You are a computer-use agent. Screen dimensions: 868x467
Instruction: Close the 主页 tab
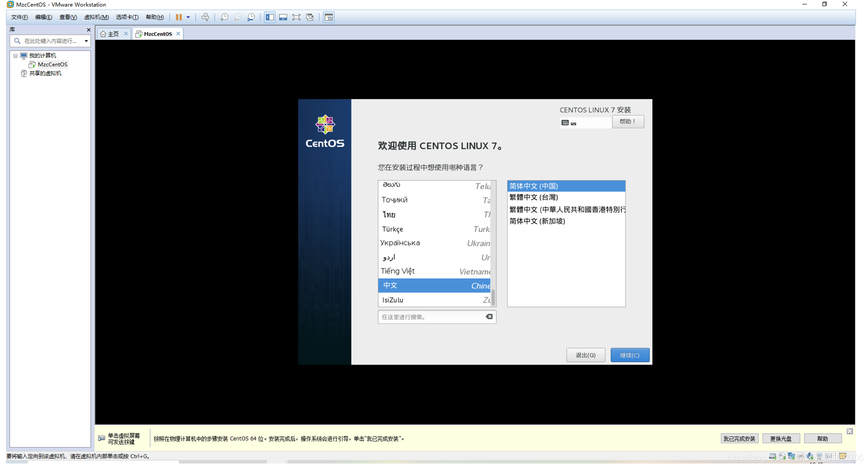pyautogui.click(x=125, y=34)
